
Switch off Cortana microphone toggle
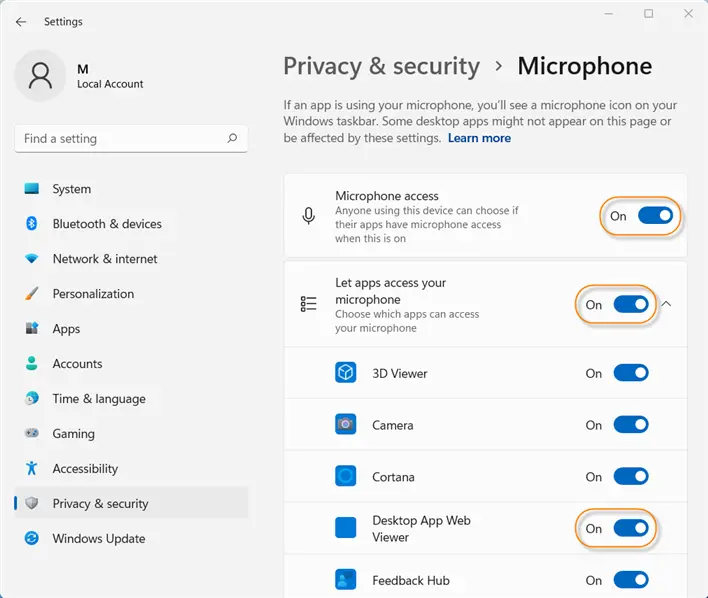tap(631, 476)
